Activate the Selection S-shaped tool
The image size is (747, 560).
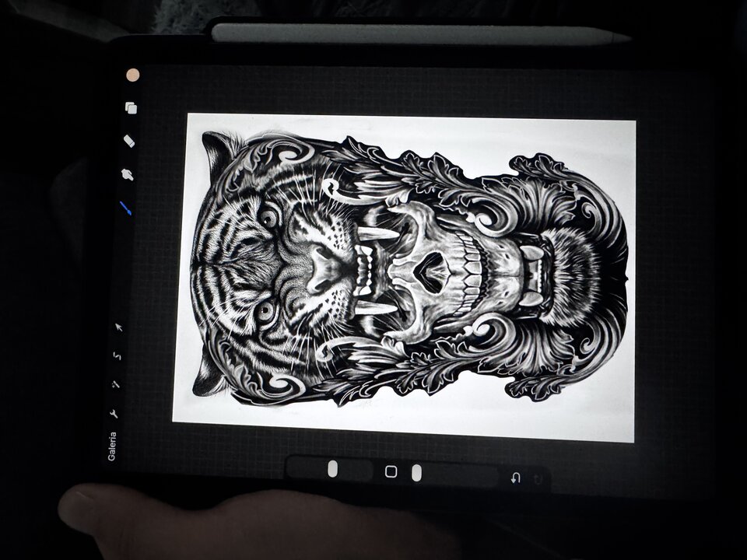pyautogui.click(x=117, y=356)
